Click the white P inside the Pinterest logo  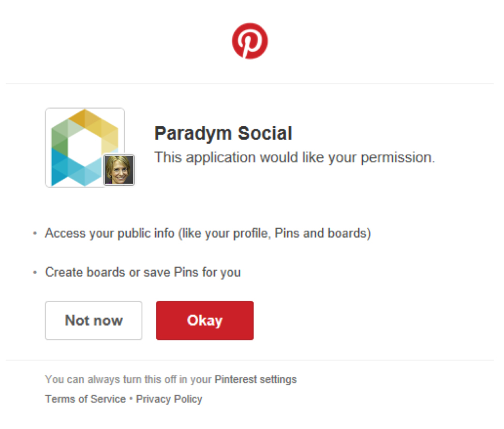249,43
